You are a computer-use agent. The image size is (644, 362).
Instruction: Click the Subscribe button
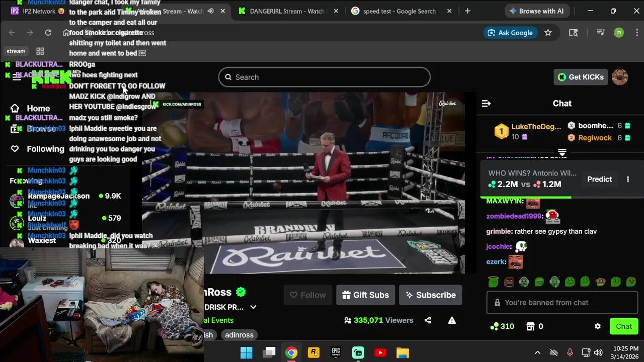431,295
